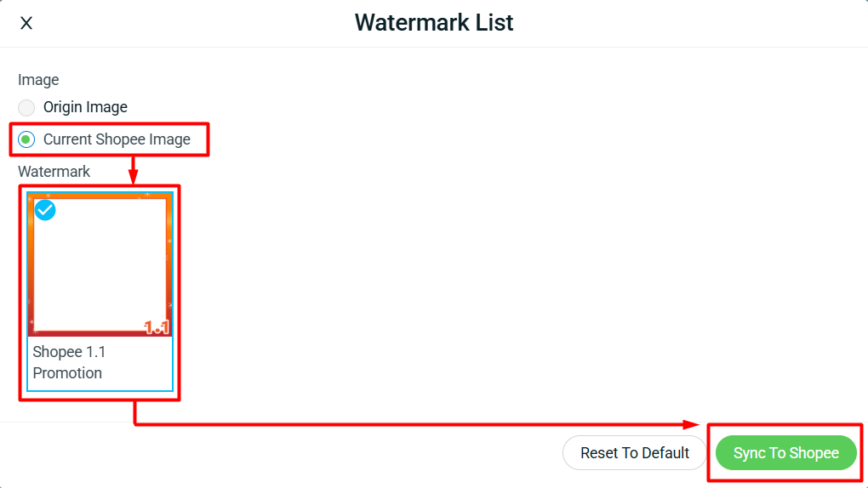
Task: Sync To Shopee using the green button
Action: (x=786, y=453)
